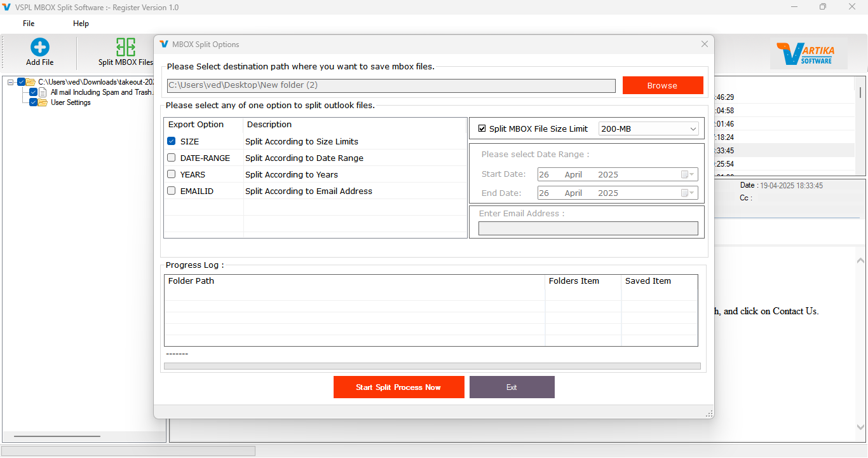
Task: Click the Vartika Software logo
Action: pos(809,54)
